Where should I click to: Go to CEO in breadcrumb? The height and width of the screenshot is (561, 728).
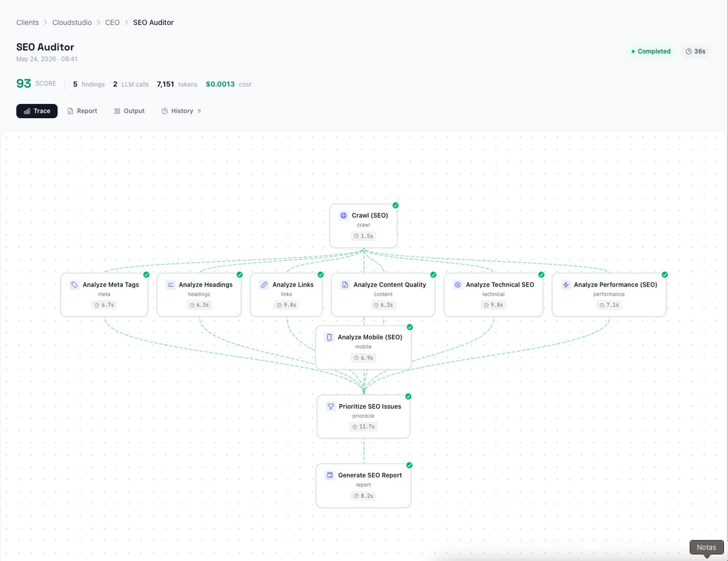[x=112, y=23]
